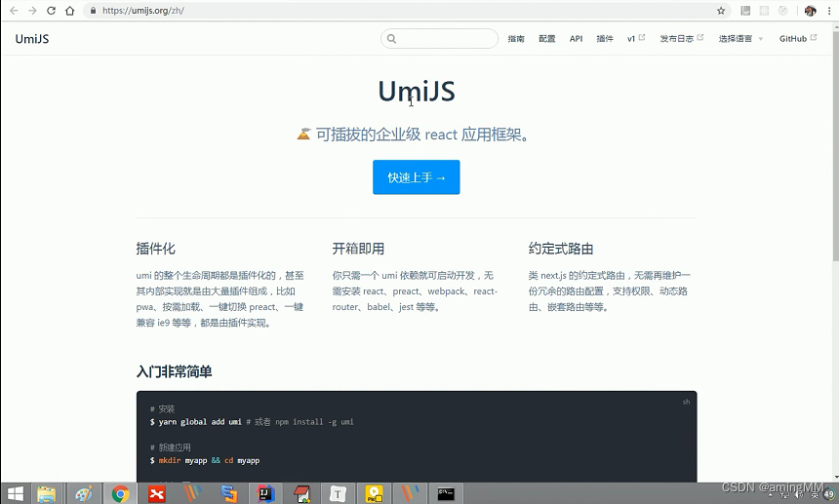Open Sublime Text taskbar icon
The width and height of the screenshot is (839, 504).
[229, 494]
